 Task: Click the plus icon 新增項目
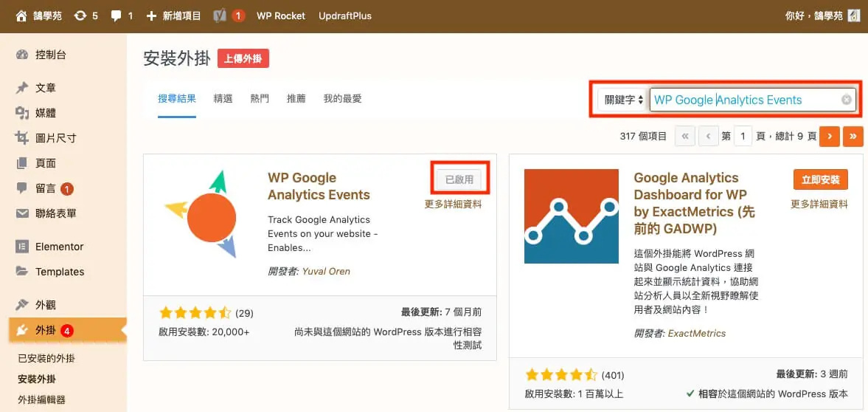[x=151, y=16]
